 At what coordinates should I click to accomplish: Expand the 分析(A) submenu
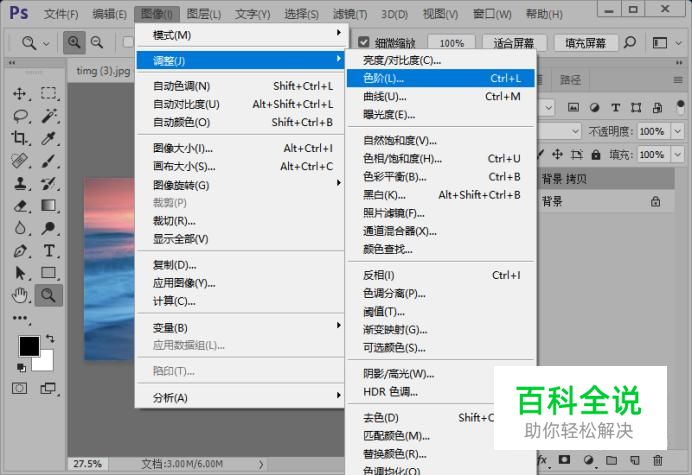(241, 398)
